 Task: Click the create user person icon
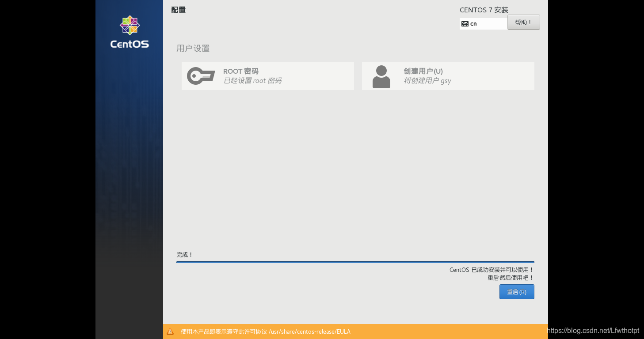[x=381, y=77]
